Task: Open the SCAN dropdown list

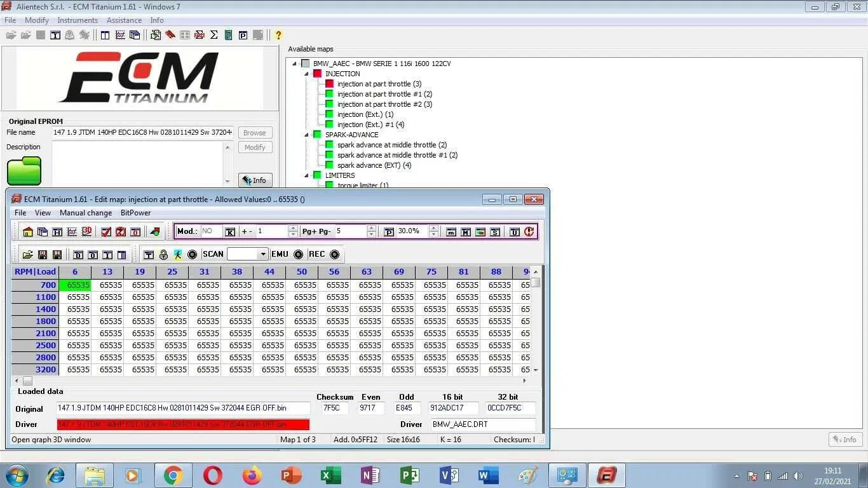Action: coord(263,254)
